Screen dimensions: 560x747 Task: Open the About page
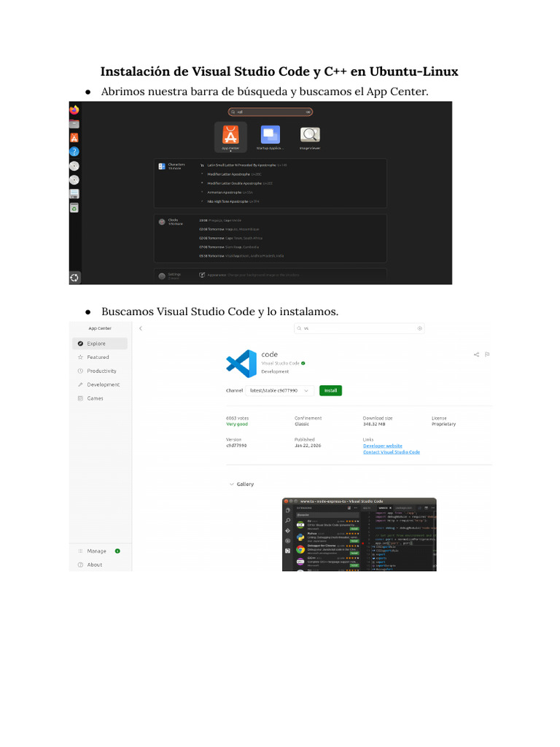100,565
